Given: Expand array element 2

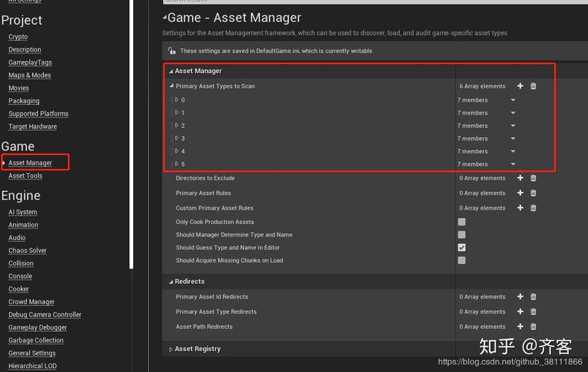Looking at the screenshot, I should (176, 125).
